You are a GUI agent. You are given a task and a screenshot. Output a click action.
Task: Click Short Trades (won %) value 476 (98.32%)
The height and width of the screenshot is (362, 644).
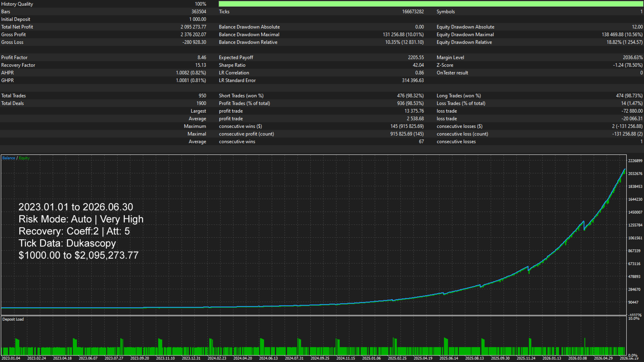(410, 96)
